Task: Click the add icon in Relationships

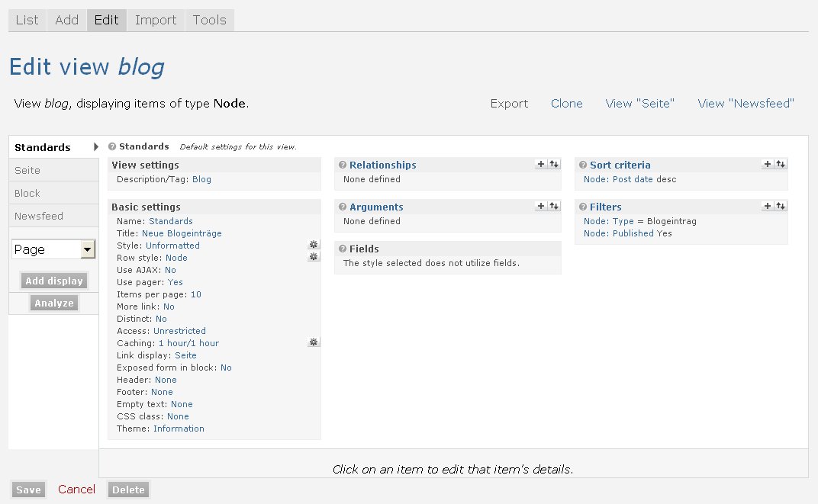Action: pyautogui.click(x=541, y=164)
